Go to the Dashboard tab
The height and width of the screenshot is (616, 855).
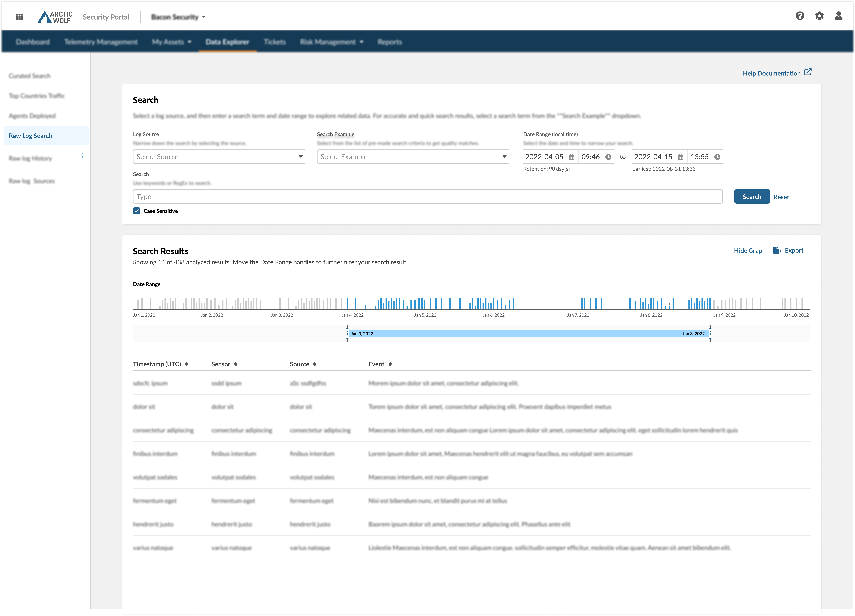tap(33, 42)
